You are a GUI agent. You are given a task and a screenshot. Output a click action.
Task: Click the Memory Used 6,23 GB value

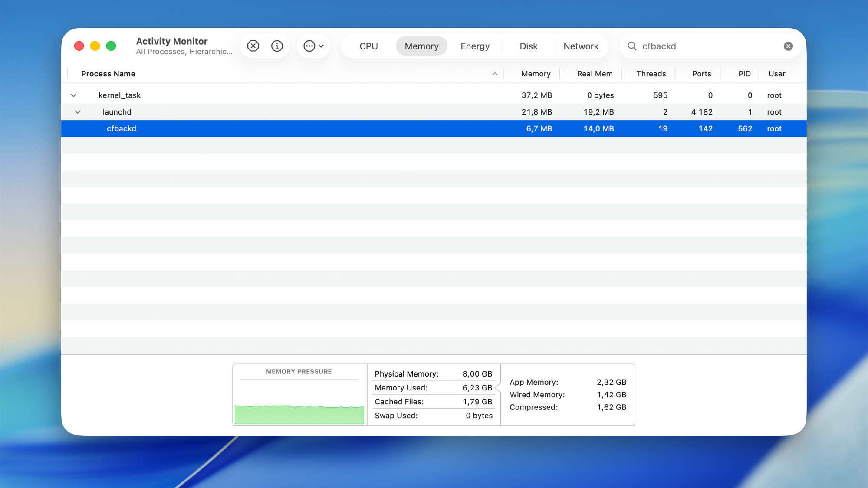click(x=477, y=388)
